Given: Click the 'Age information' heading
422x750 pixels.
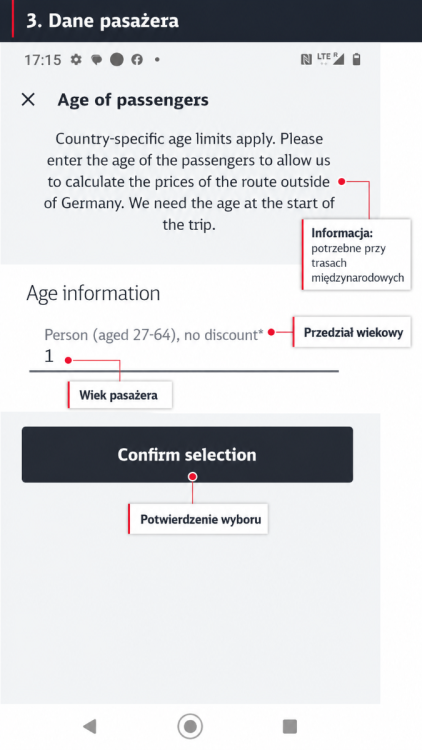Looking at the screenshot, I should (x=93, y=293).
